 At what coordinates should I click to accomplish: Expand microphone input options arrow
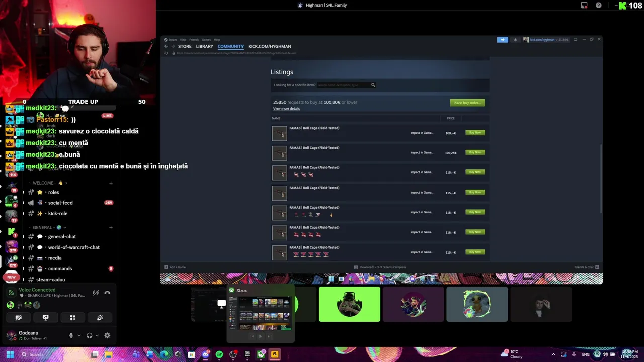click(x=79, y=336)
